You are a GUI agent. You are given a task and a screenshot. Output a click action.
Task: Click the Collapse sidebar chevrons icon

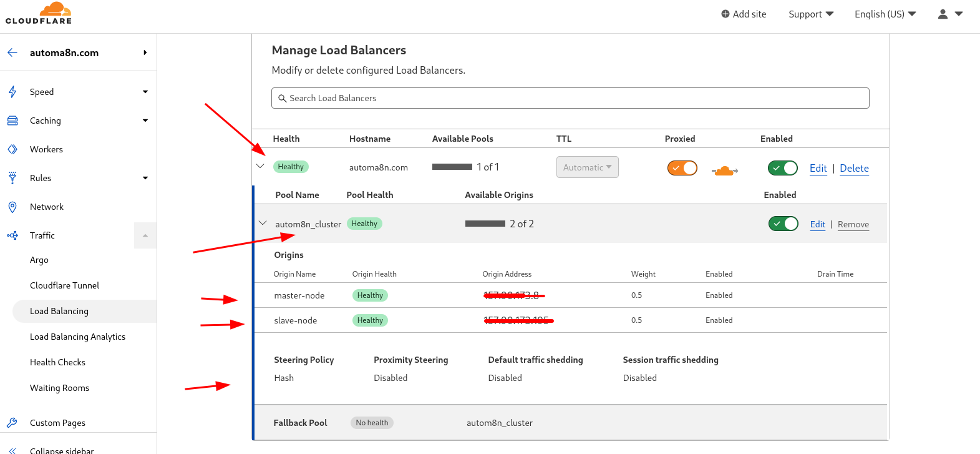pyautogui.click(x=12, y=450)
